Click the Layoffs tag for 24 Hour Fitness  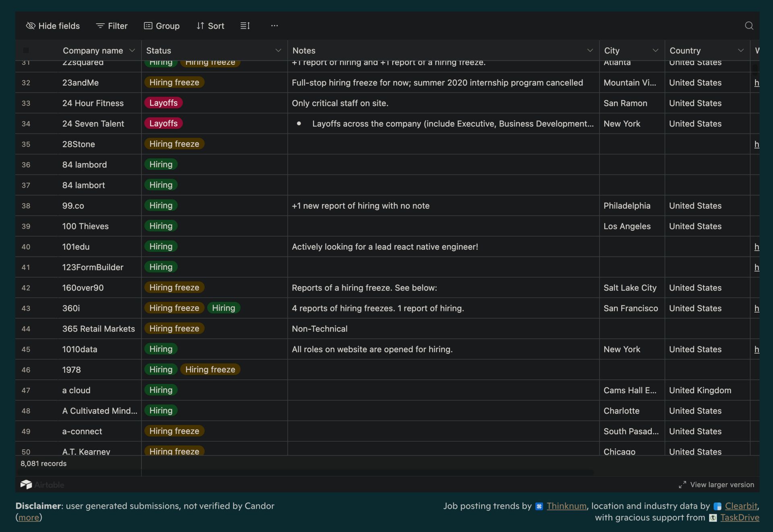point(163,103)
